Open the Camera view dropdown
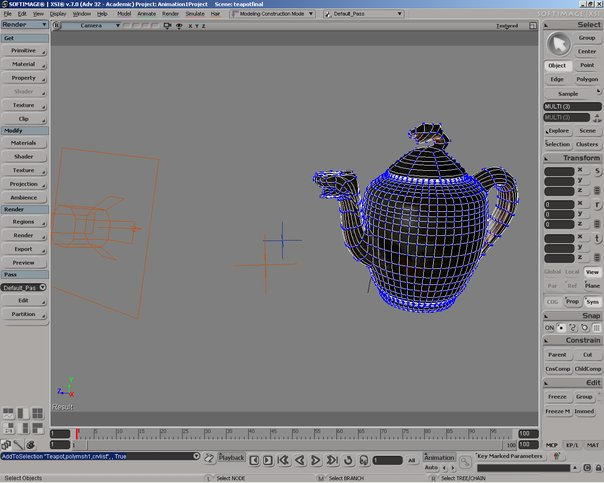Image resolution: width=604 pixels, height=483 pixels. pyautogui.click(x=91, y=26)
